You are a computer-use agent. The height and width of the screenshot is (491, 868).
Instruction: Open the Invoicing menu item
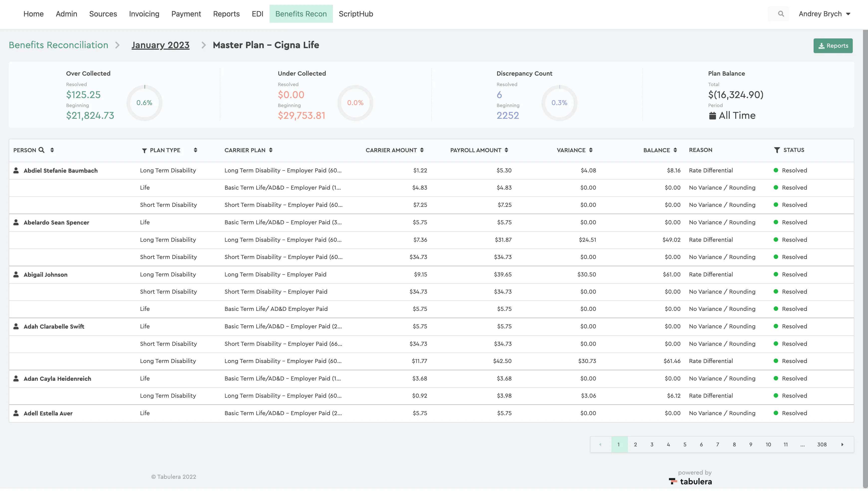[144, 14]
